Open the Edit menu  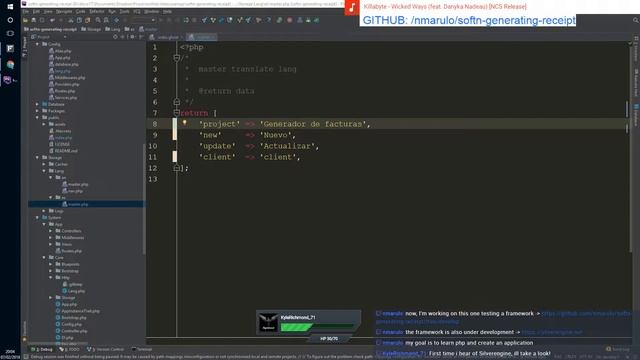point(36,11)
